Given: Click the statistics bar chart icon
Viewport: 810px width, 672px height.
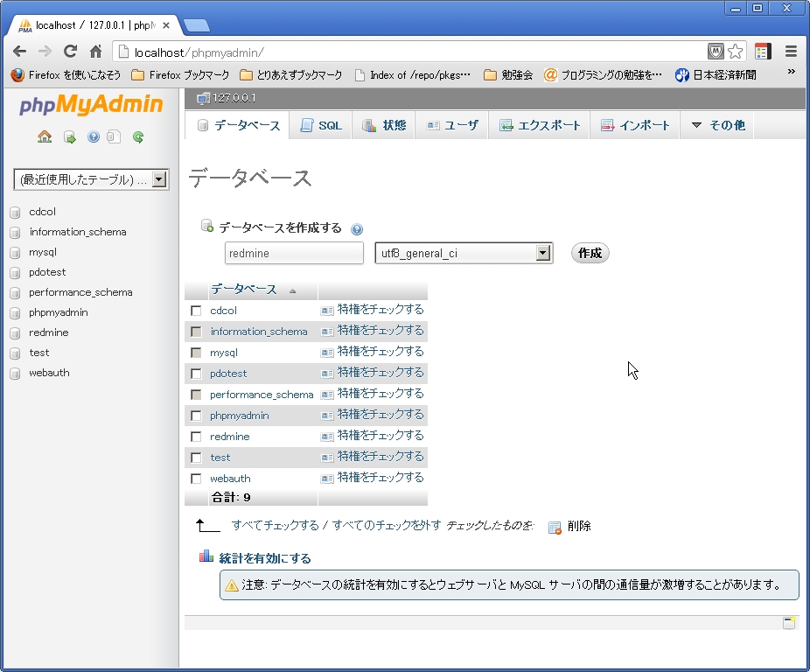Looking at the screenshot, I should tap(206, 556).
